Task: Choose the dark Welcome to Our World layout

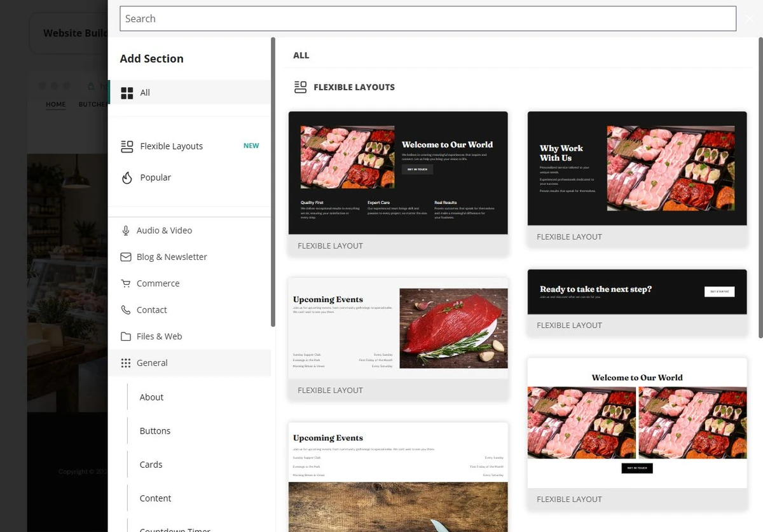Action: click(398, 183)
